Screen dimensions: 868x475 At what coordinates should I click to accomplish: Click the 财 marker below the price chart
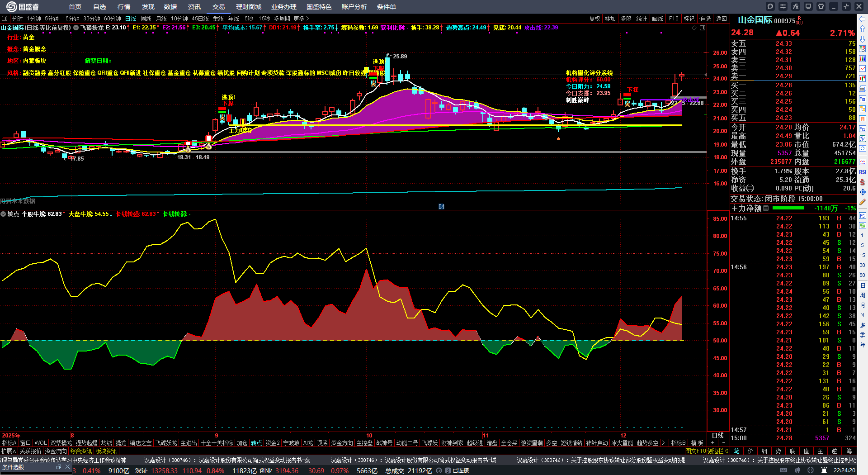pyautogui.click(x=441, y=207)
